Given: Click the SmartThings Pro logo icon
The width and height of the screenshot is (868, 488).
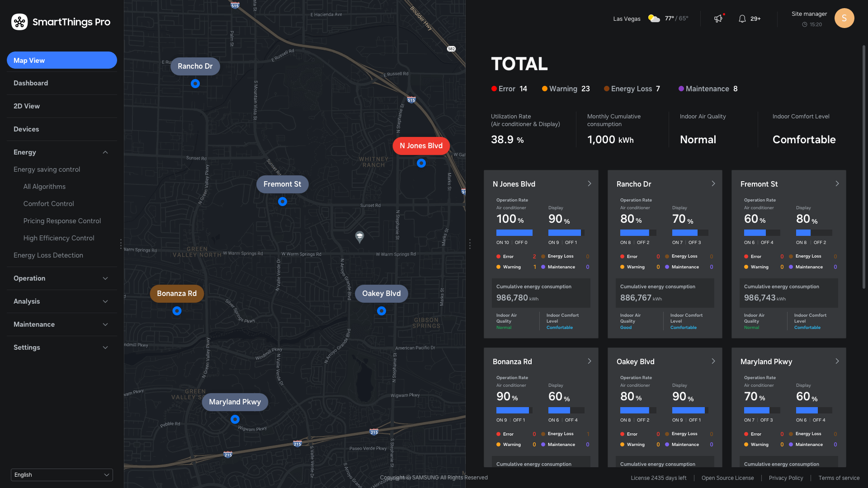Looking at the screenshot, I should (19, 22).
